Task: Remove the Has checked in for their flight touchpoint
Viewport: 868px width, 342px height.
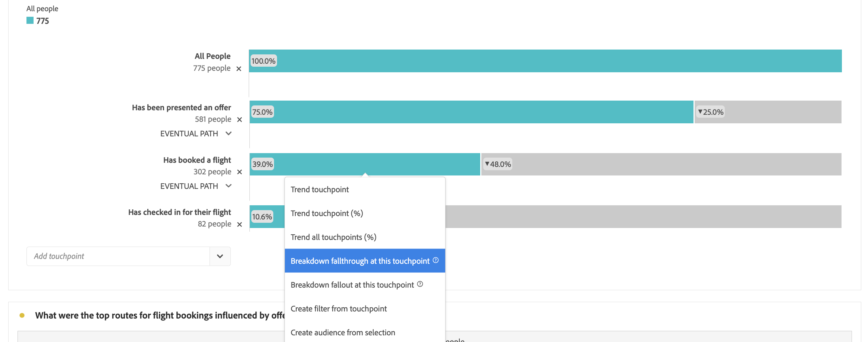Action: pyautogui.click(x=240, y=224)
